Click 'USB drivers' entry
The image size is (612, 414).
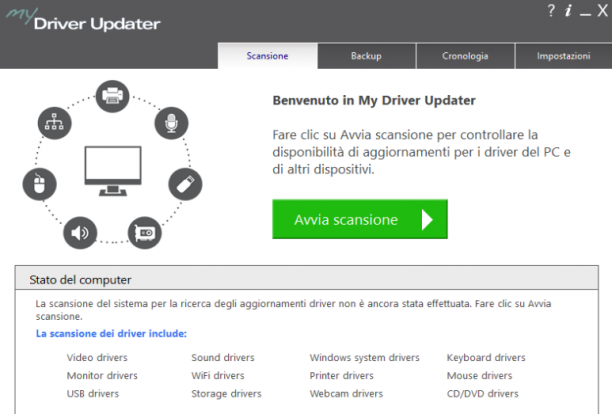coord(93,393)
